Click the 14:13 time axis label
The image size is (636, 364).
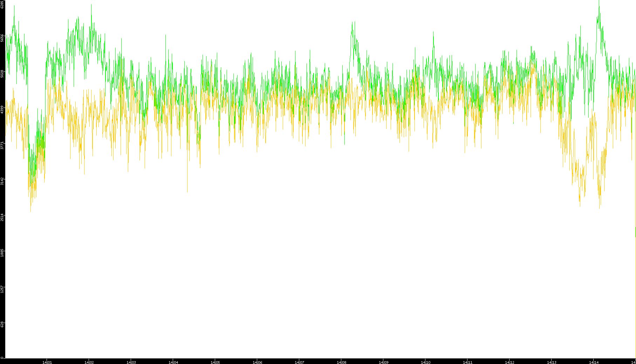(x=552, y=362)
